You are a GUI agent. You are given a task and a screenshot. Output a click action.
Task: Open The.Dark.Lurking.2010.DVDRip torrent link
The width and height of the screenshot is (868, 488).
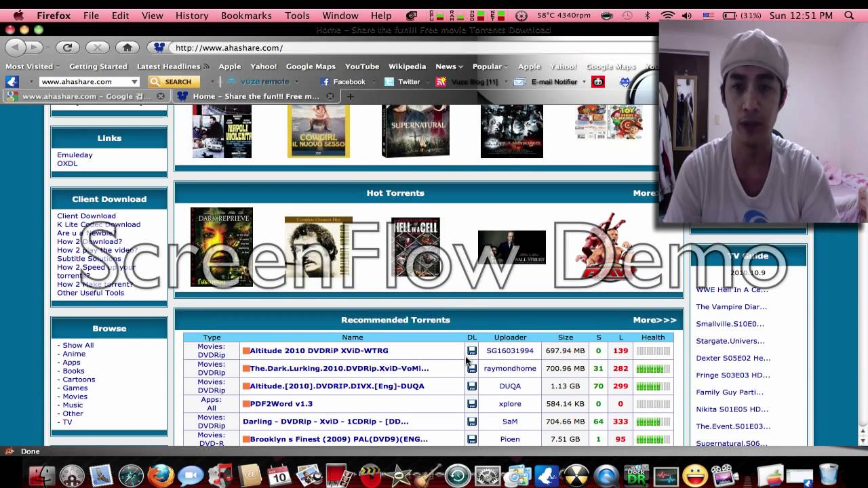339,369
